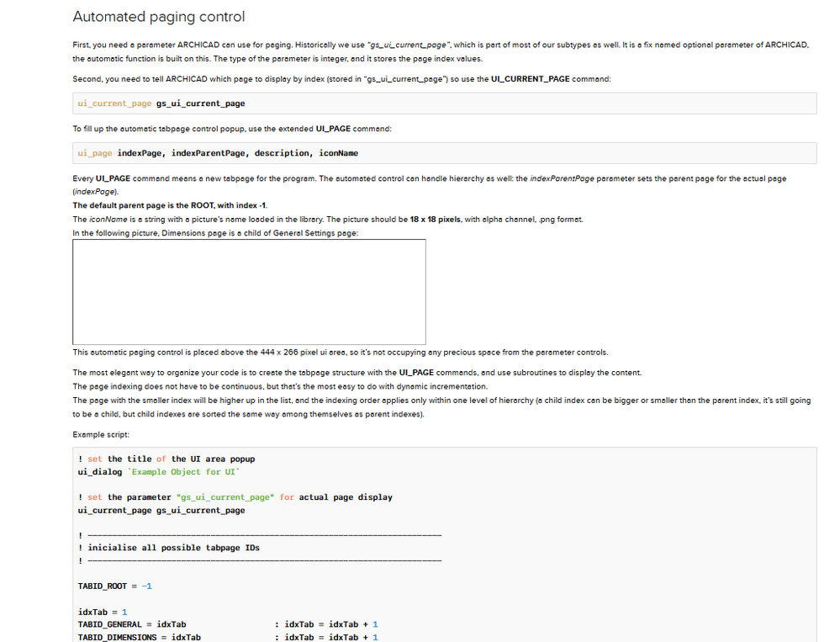This screenshot has width=840, height=642.
Task: Click the "idxTab = 1" code line
Action: (103, 612)
